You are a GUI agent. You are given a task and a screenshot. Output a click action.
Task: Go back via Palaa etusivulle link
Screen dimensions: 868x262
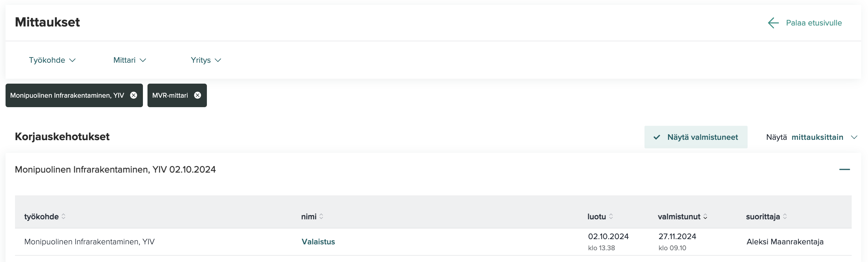point(814,23)
